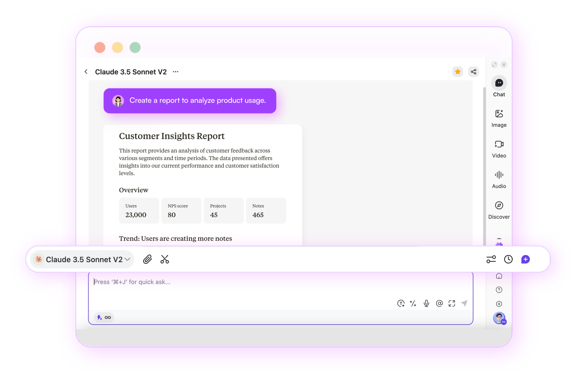Open chat history clock icon
The width and height of the screenshot is (588, 372).
pos(508,259)
